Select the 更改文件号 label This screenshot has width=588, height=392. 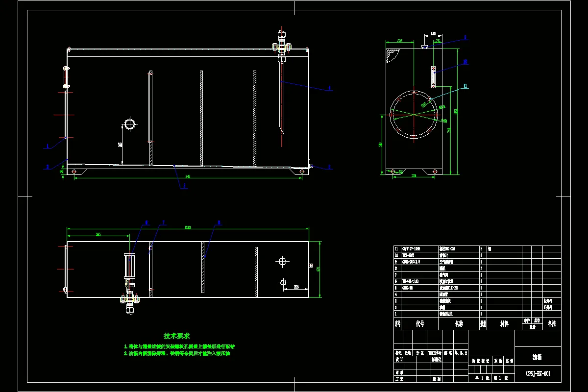pyautogui.click(x=435, y=353)
